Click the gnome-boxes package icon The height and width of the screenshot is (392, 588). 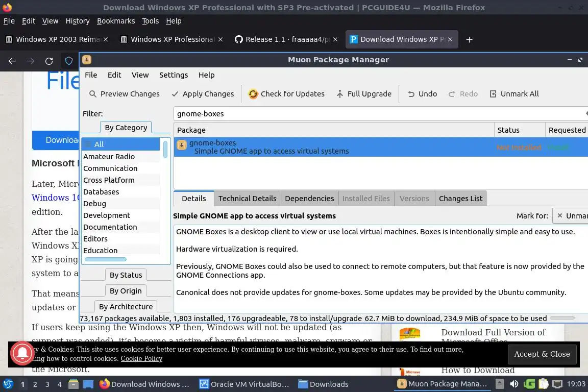[x=182, y=145]
